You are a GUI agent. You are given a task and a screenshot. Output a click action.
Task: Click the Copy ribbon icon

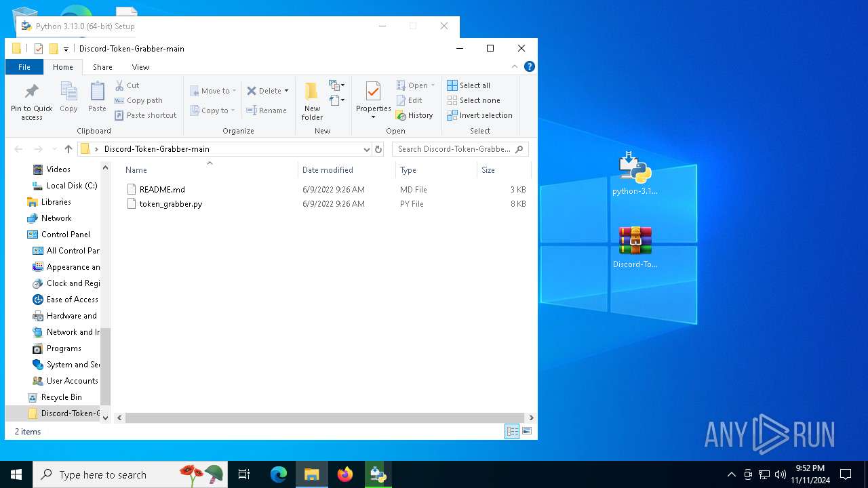click(68, 97)
